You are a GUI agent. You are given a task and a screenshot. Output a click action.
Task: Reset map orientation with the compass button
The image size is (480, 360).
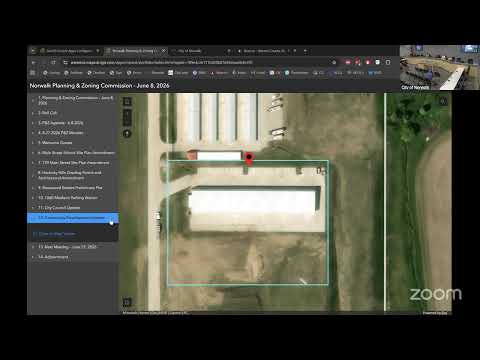[127, 134]
